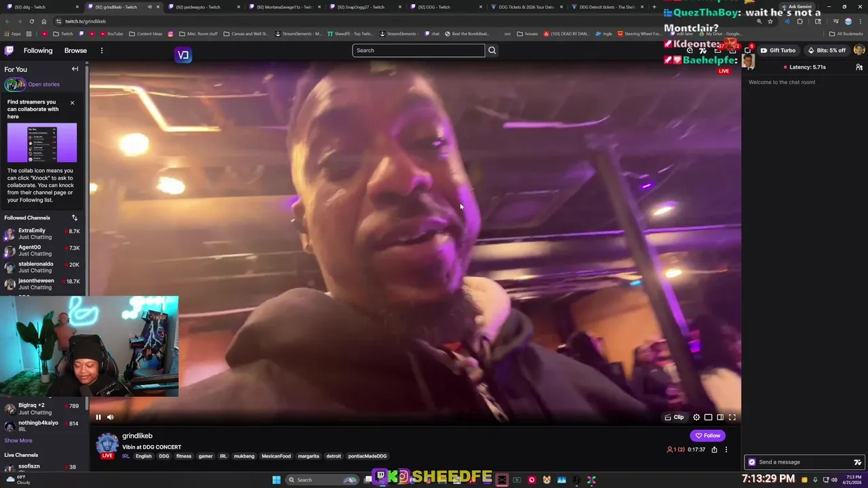Image resolution: width=868 pixels, height=488 pixels.
Task: Select the fitness tag
Action: coord(184,456)
